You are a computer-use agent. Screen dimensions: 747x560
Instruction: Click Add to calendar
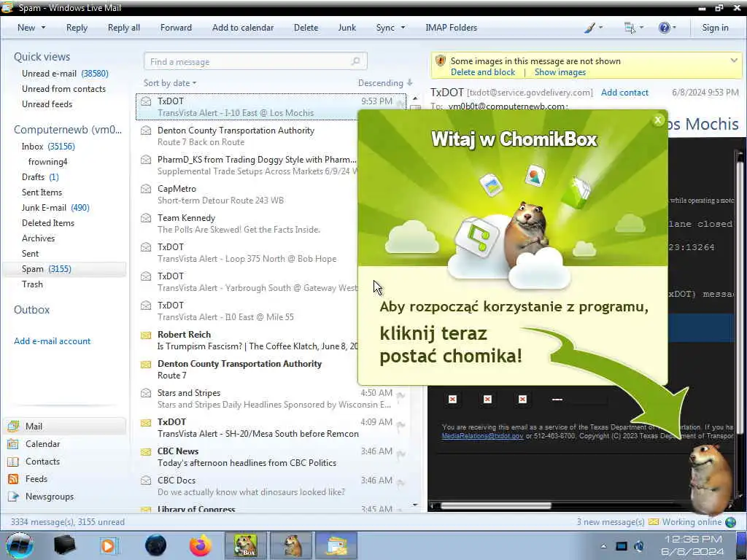(243, 28)
